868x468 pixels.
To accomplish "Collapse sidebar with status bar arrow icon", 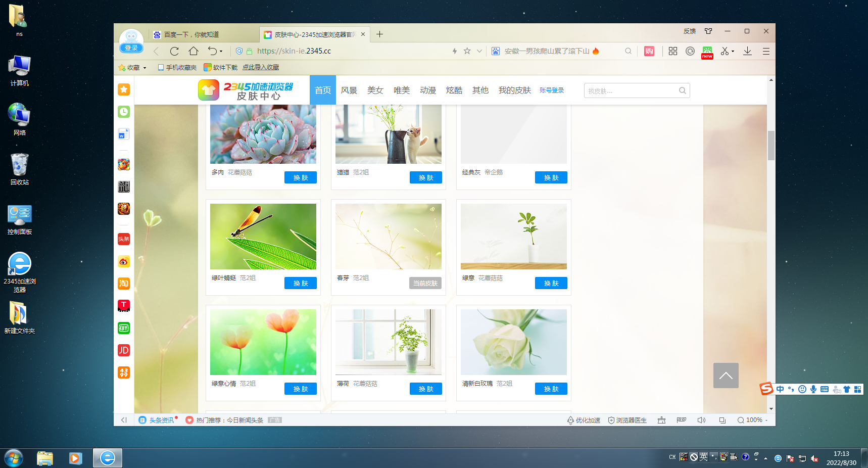I will pyautogui.click(x=124, y=420).
